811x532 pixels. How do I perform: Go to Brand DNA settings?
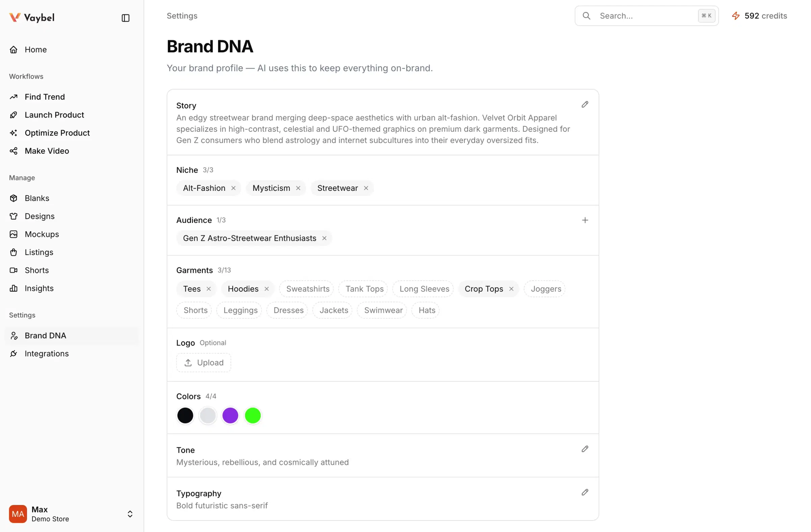coord(45,335)
